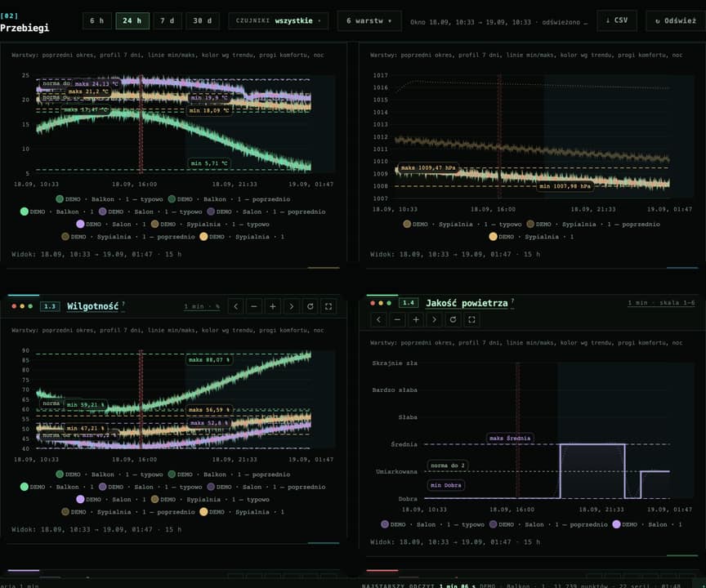Select the 24 h time range
Image resolution: width=706 pixels, height=588 pixels.
132,20
